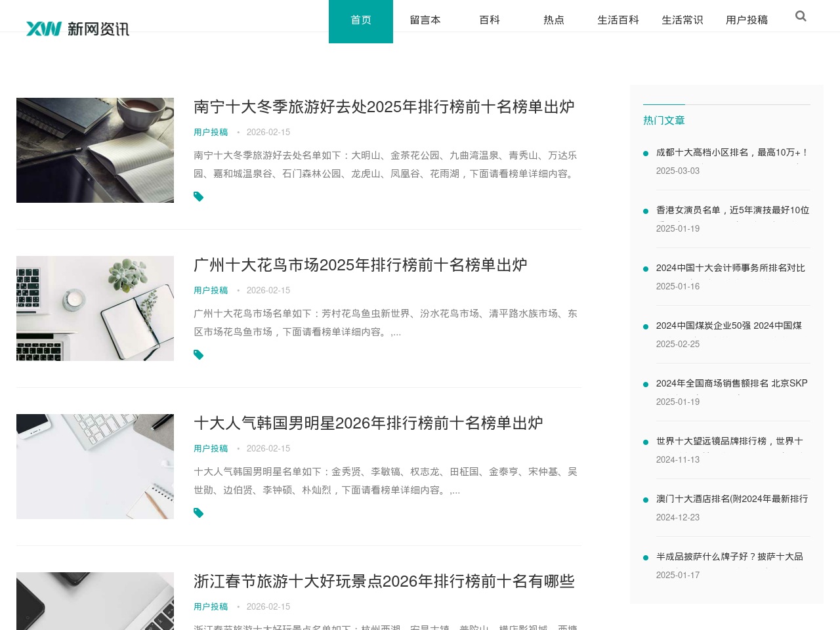This screenshot has height=630, width=840.
Task: Click 用户投稿 category under 广州 article
Action: tap(211, 291)
